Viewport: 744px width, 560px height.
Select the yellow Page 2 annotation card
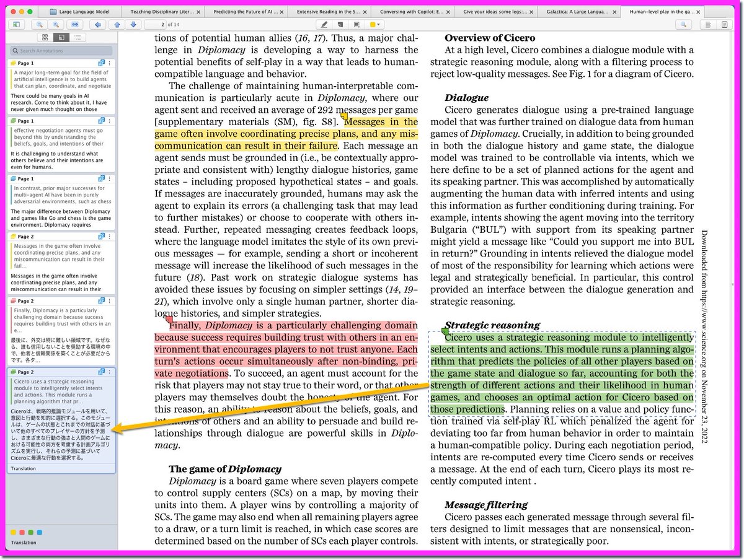[62, 263]
